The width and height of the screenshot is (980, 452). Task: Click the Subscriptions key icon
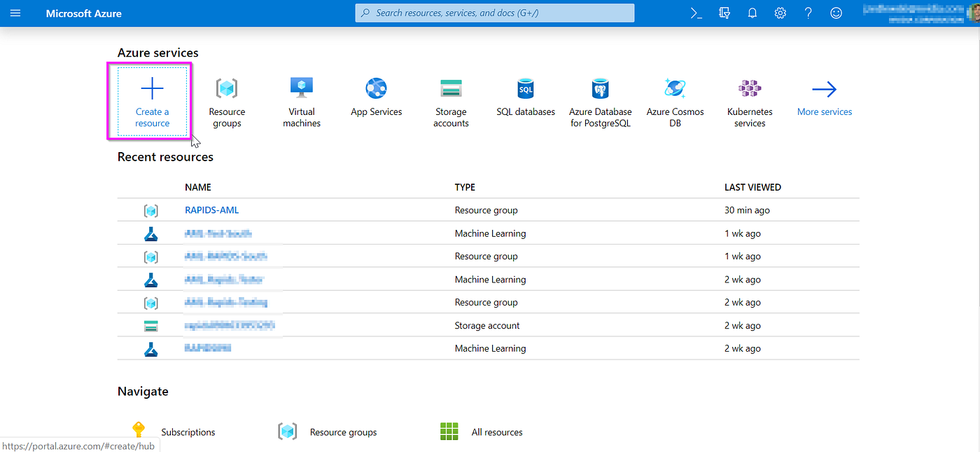click(139, 431)
